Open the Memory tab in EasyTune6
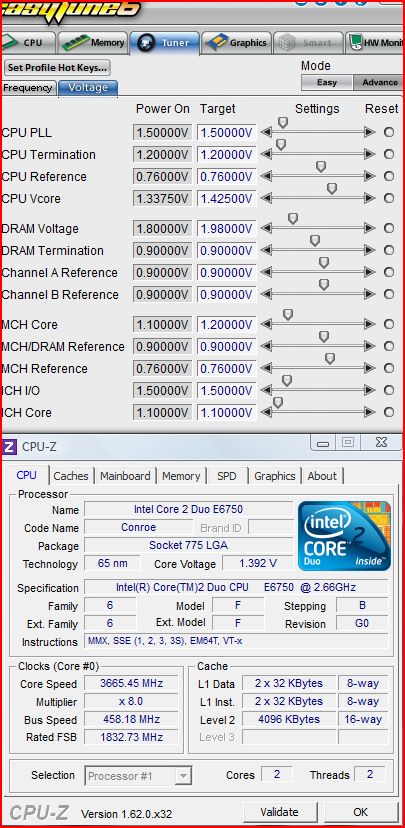The height and width of the screenshot is (828, 405). pyautogui.click(x=92, y=43)
